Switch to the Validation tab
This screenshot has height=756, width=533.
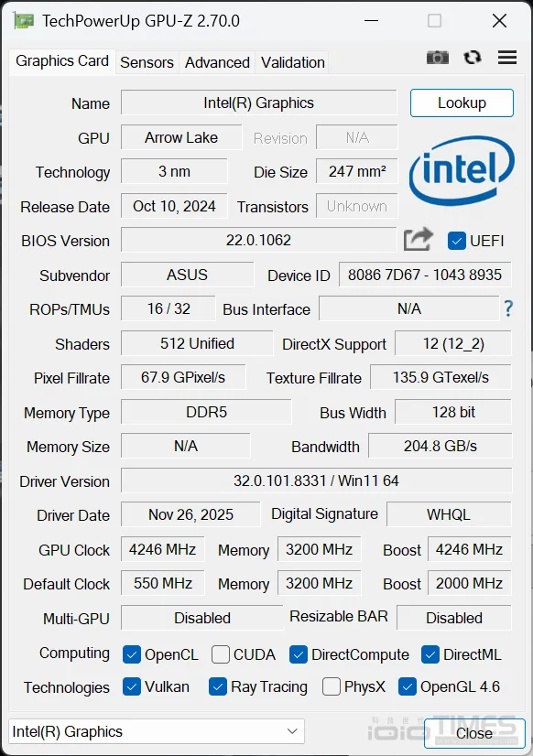coord(293,62)
